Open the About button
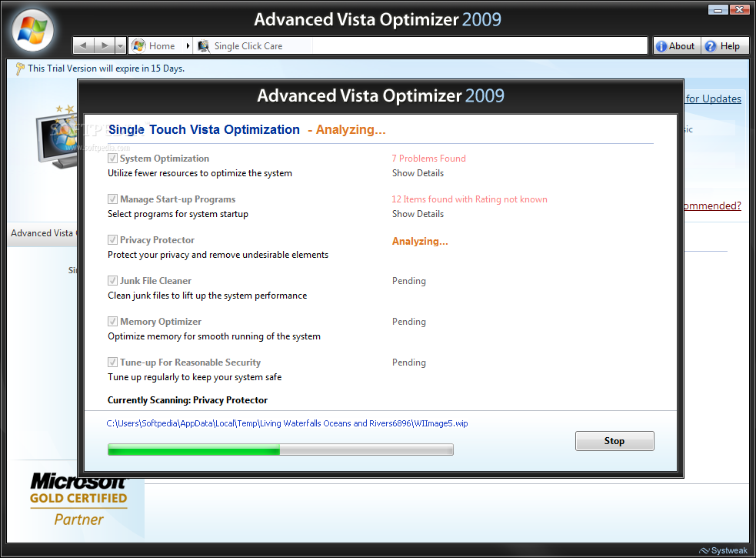 [677, 46]
